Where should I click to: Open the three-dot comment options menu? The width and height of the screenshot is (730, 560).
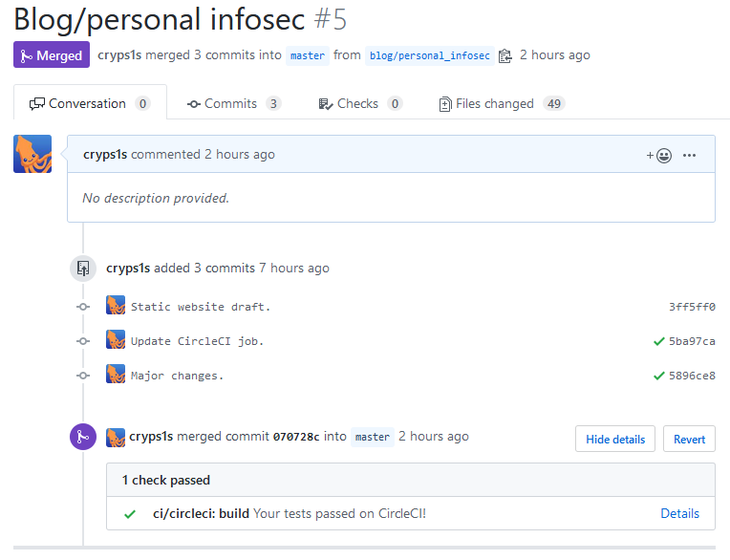pyautogui.click(x=689, y=156)
